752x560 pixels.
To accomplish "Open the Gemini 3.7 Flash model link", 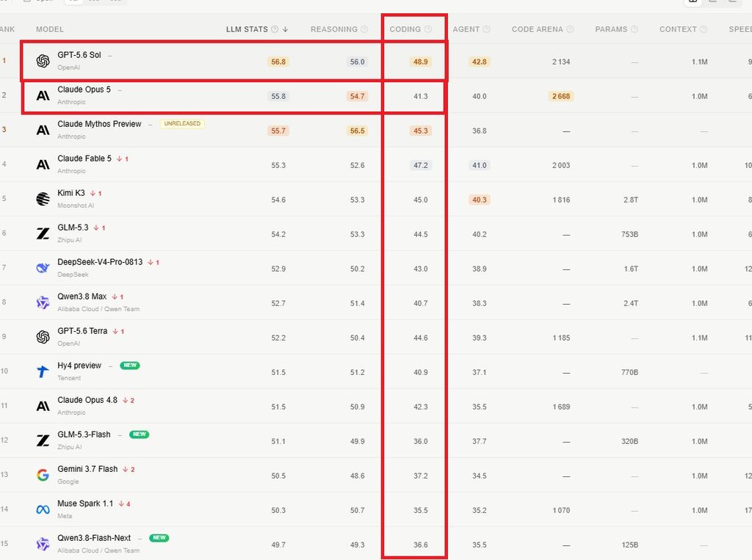I will tap(87, 469).
